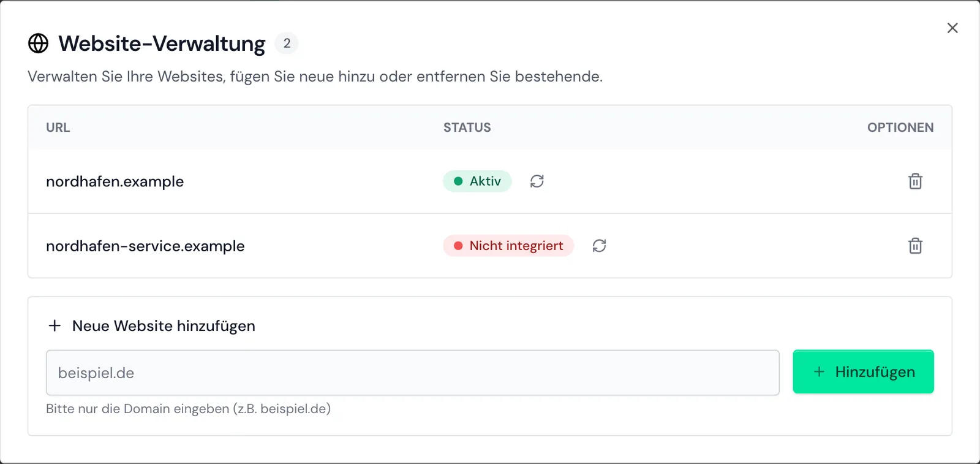
Task: Delete the nordhafen-service.example website
Action: coord(915,246)
